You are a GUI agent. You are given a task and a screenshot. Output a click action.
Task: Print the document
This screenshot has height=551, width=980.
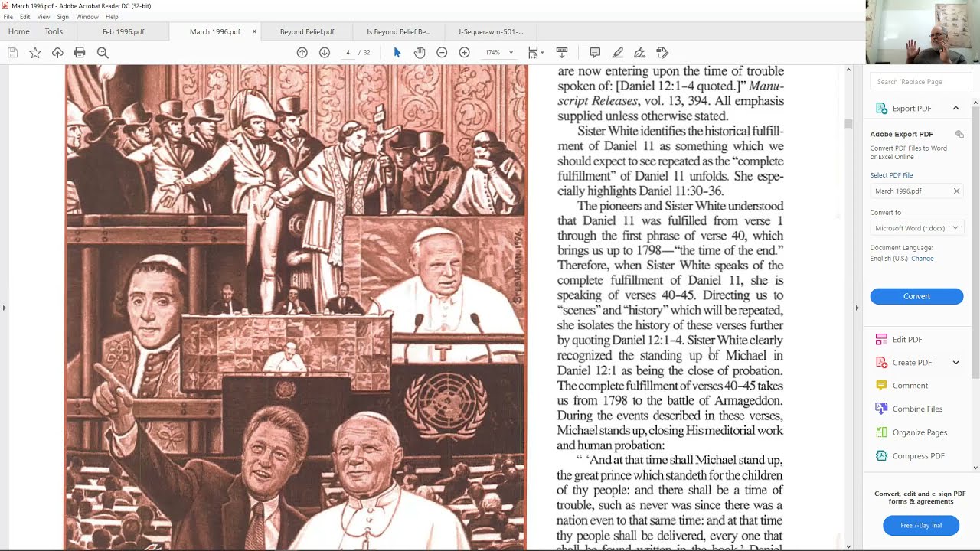point(80,53)
